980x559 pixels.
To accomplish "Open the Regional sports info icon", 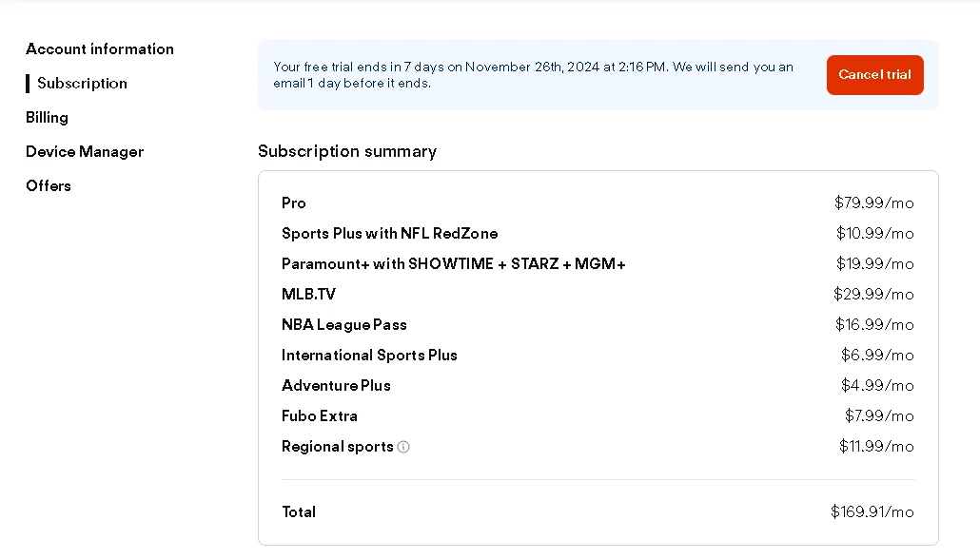I will click(x=403, y=447).
